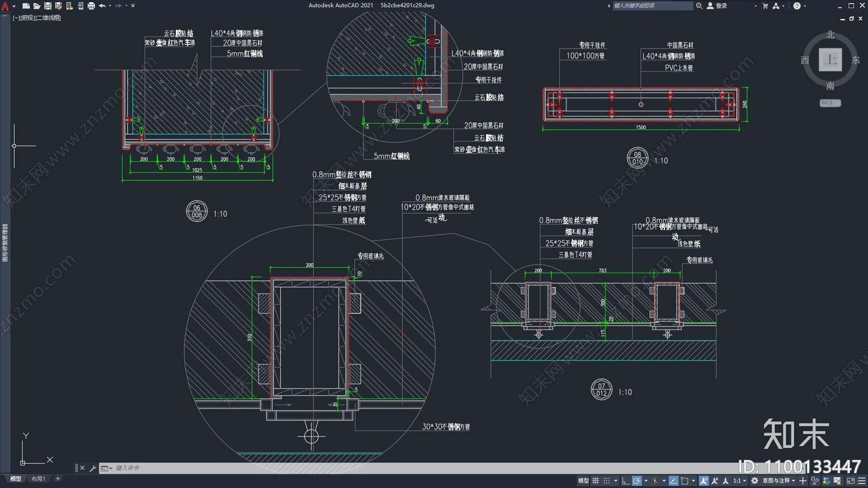The image size is (868, 488).
Task: Open the Autodesk App Store cart icon
Action: [x=765, y=5]
